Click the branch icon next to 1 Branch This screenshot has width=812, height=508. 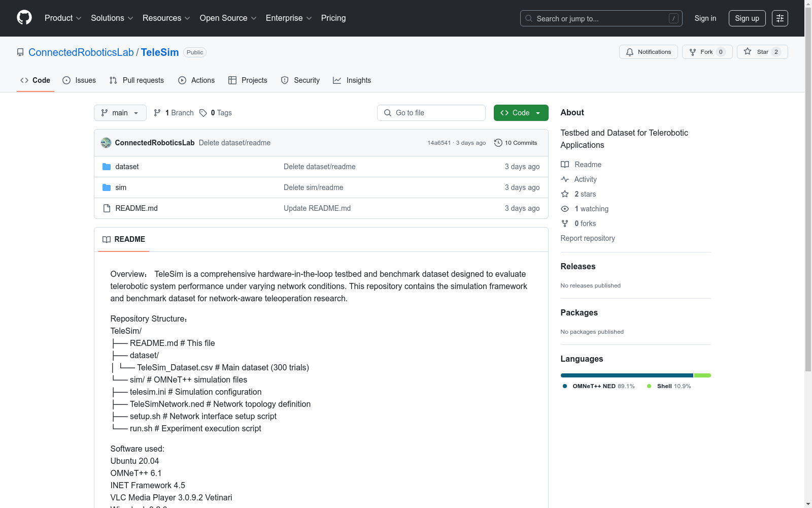point(157,113)
